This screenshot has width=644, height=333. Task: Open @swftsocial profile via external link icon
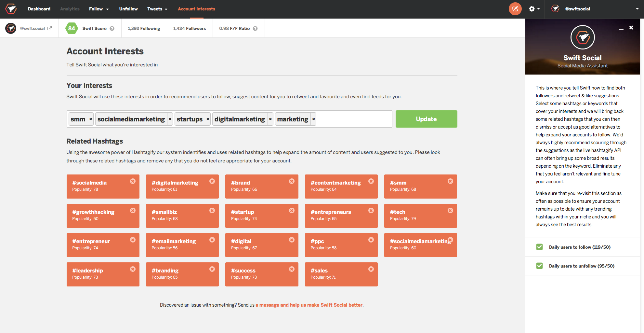point(50,28)
